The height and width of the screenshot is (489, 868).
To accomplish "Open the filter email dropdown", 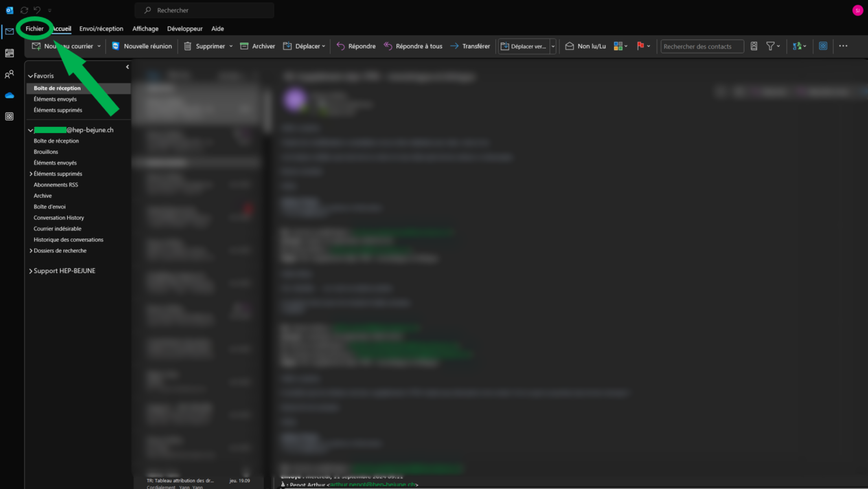I will pos(773,46).
